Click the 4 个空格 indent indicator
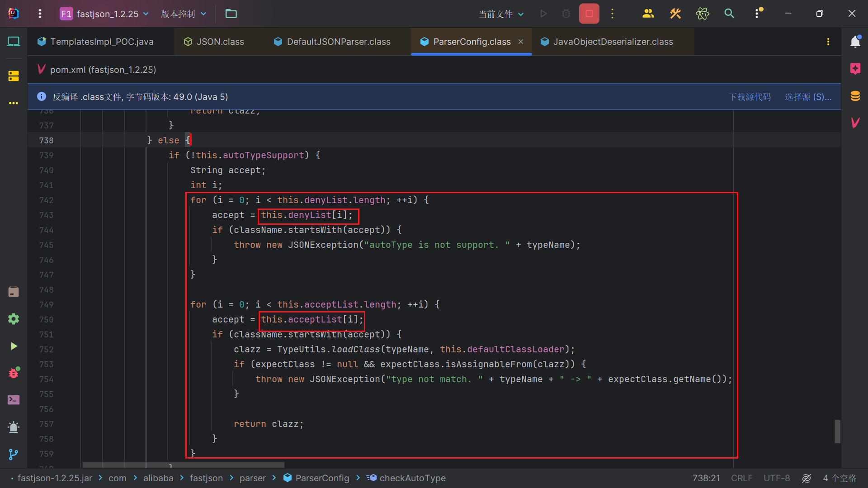This screenshot has height=488, width=868. coord(840,478)
